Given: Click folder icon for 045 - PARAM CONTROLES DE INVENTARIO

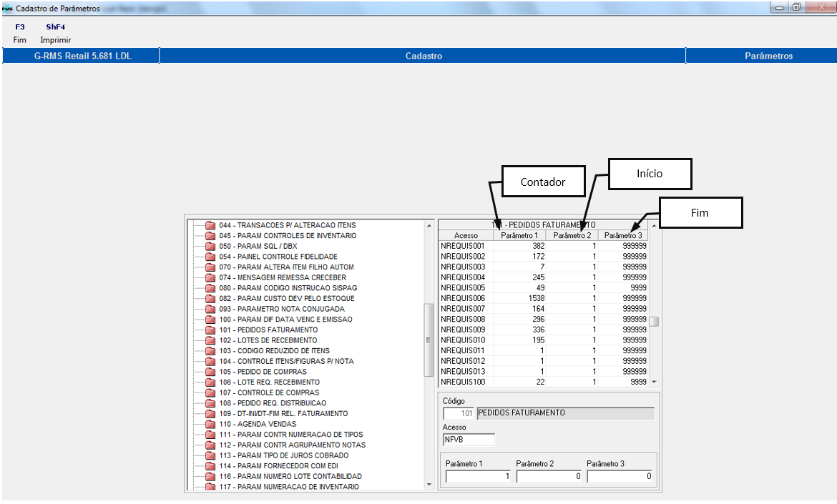Looking at the screenshot, I should click(x=210, y=236).
